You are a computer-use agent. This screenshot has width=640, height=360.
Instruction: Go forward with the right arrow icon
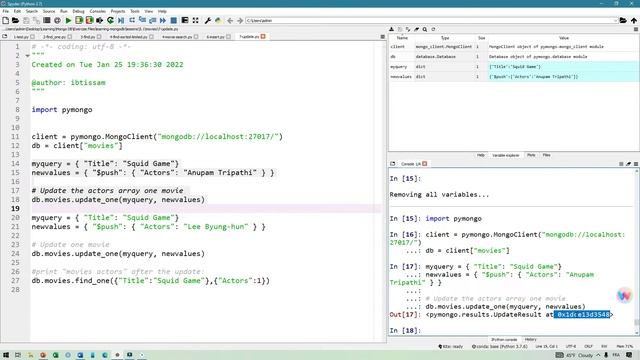tap(240, 20)
